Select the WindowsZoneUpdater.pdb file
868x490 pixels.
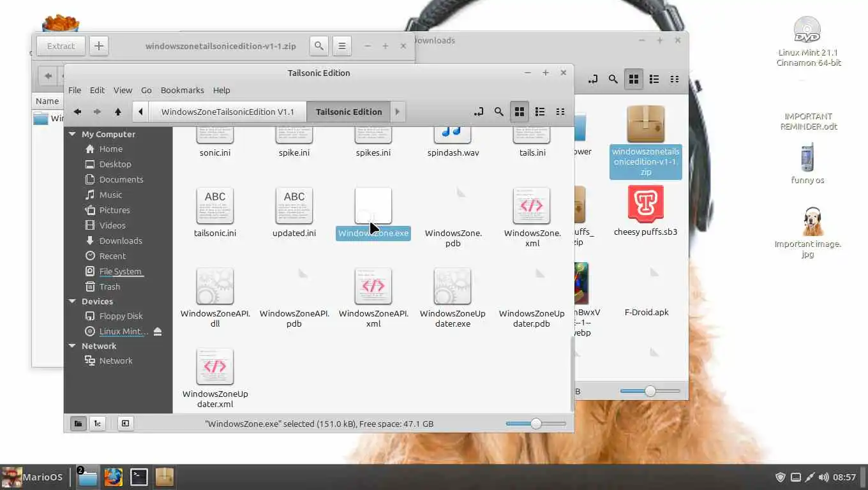tap(532, 299)
